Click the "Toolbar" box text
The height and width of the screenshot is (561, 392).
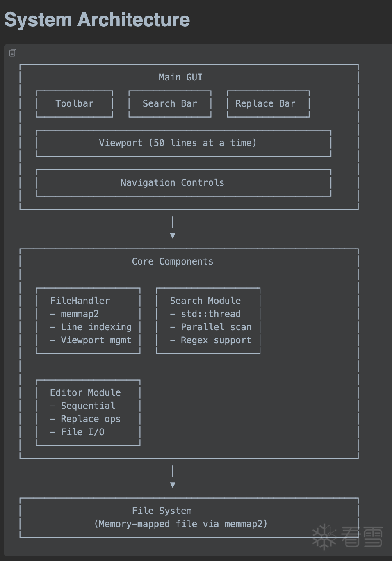tap(74, 103)
